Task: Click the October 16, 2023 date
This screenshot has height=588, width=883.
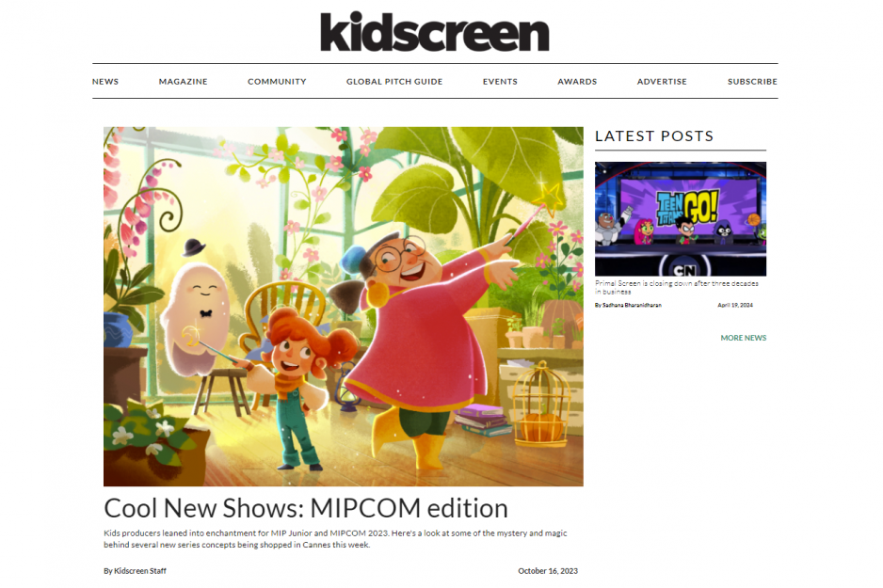Action: (548, 570)
